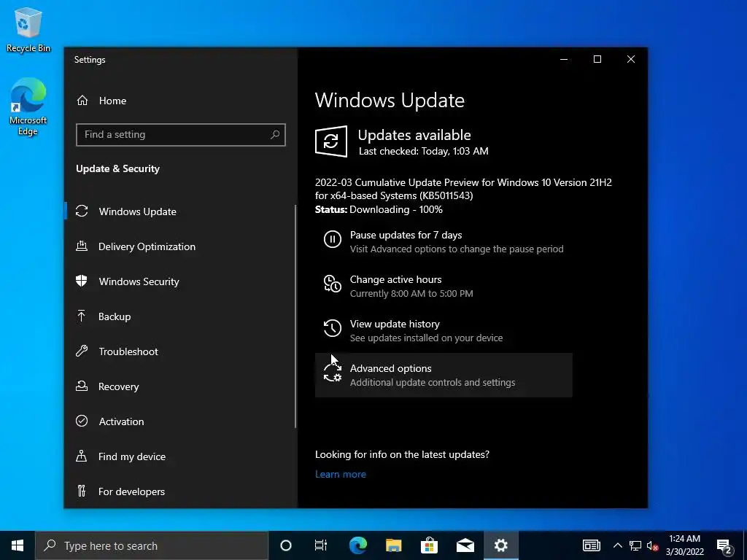Click Last checked: Today, 1:03 AM text
Image resolution: width=747 pixels, height=560 pixels.
point(424,152)
